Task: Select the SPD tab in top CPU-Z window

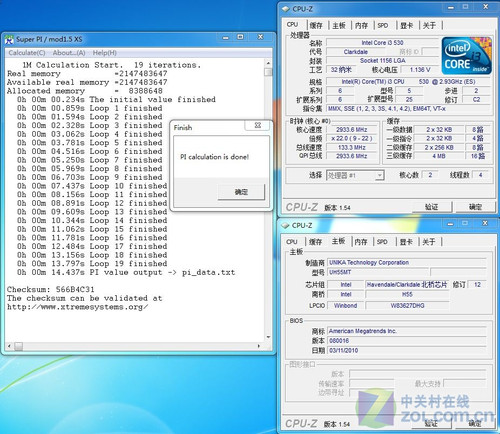Action: click(383, 25)
